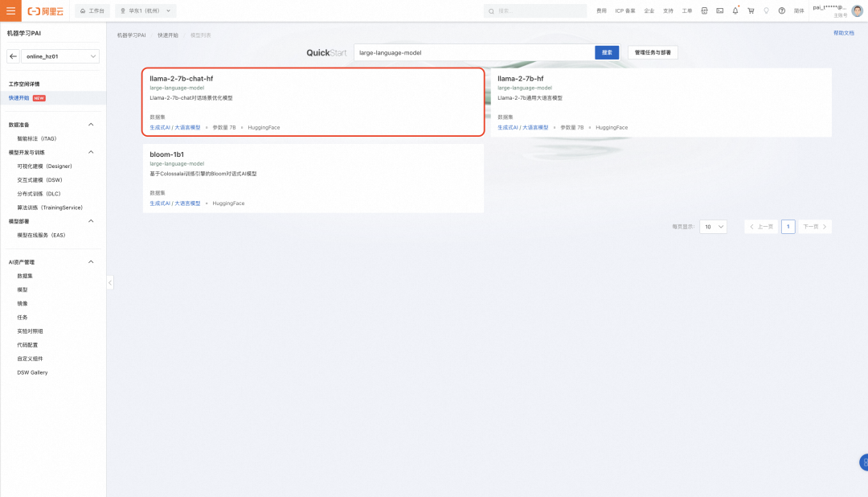This screenshot has height=497, width=868.
Task: Click the lightbulb icon in header
Action: 766,10
